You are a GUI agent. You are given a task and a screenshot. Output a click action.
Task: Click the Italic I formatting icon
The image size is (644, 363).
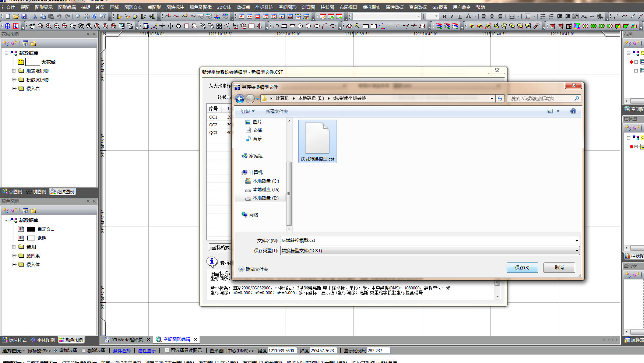[452, 16]
